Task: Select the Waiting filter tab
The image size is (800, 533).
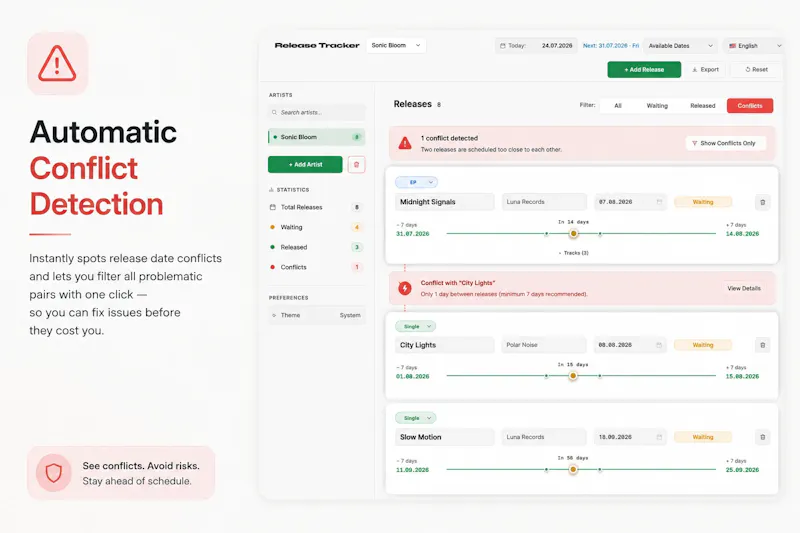Action: pos(657,106)
